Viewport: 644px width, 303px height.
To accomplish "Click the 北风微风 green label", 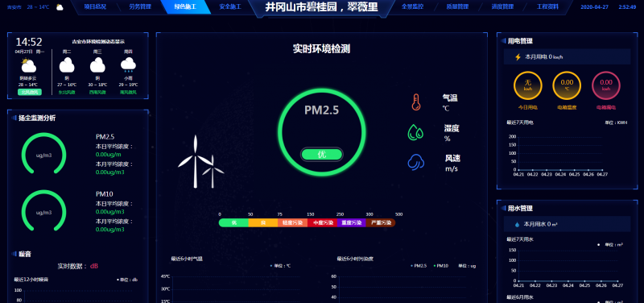I will (30, 92).
